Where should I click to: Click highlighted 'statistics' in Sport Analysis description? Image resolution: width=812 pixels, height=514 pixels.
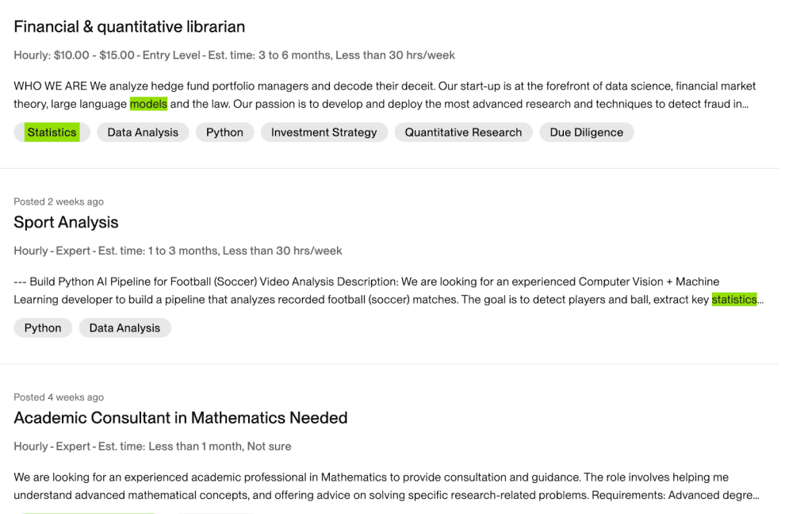pyautogui.click(x=733, y=300)
